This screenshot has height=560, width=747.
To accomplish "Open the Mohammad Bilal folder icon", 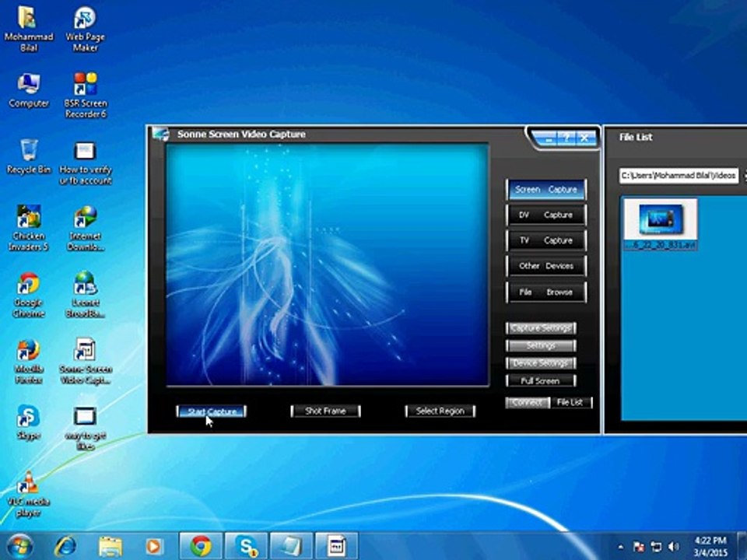I will point(28,29).
